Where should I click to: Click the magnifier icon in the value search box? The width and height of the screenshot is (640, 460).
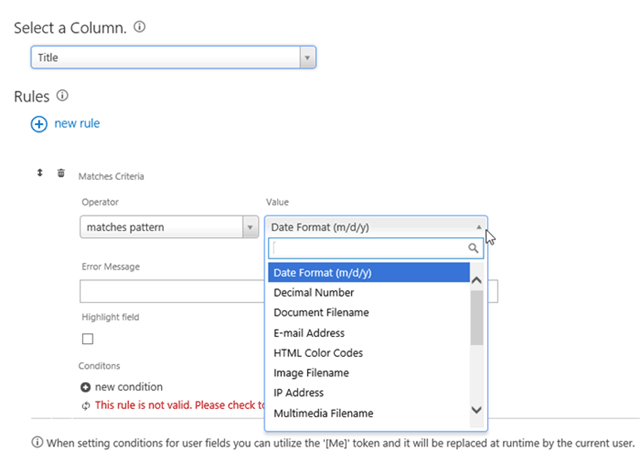[473, 248]
